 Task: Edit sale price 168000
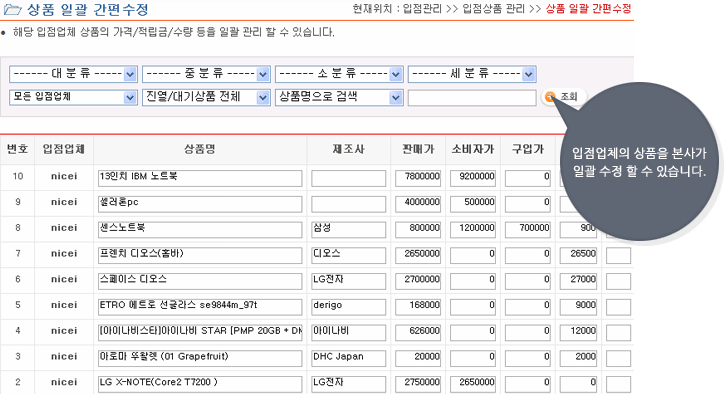coord(418,307)
